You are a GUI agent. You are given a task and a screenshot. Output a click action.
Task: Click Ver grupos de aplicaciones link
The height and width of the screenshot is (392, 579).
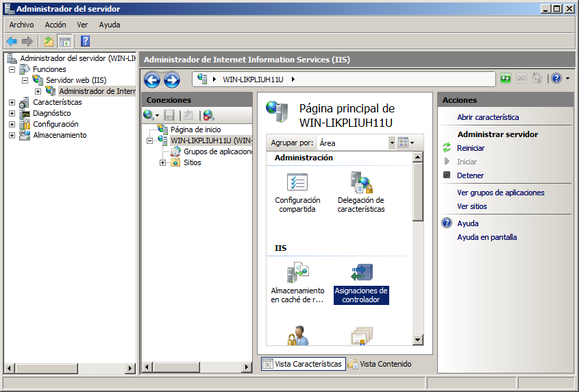(500, 193)
